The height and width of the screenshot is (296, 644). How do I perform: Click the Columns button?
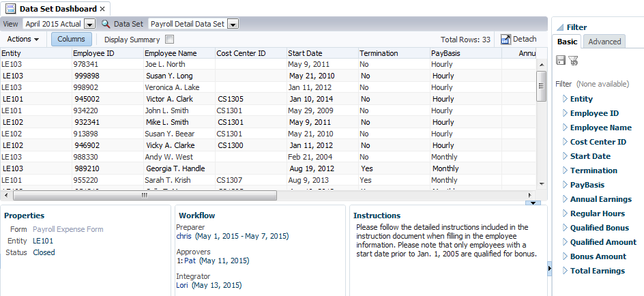(71, 40)
